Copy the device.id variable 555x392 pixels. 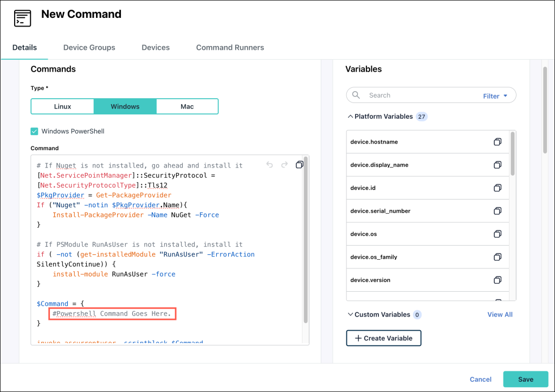click(x=497, y=188)
